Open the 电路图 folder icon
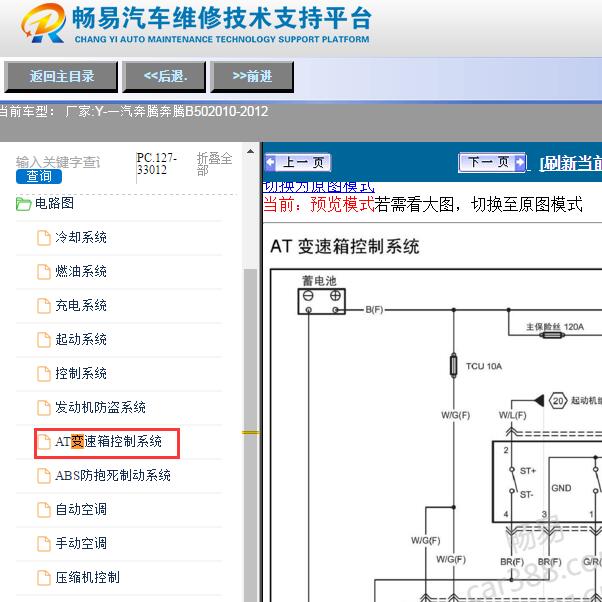 point(23,204)
